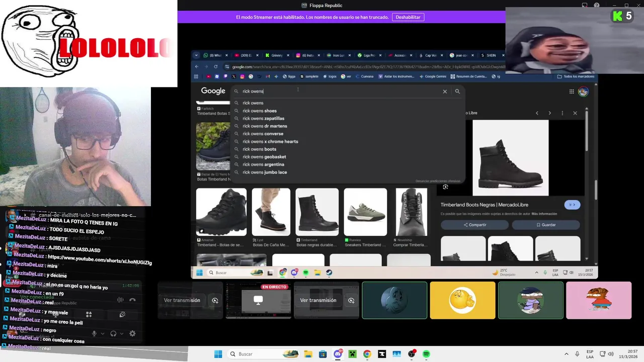The width and height of the screenshot is (644, 362).
Task: Toggle Discord noise suppression waveform icon
Action: [120, 300]
